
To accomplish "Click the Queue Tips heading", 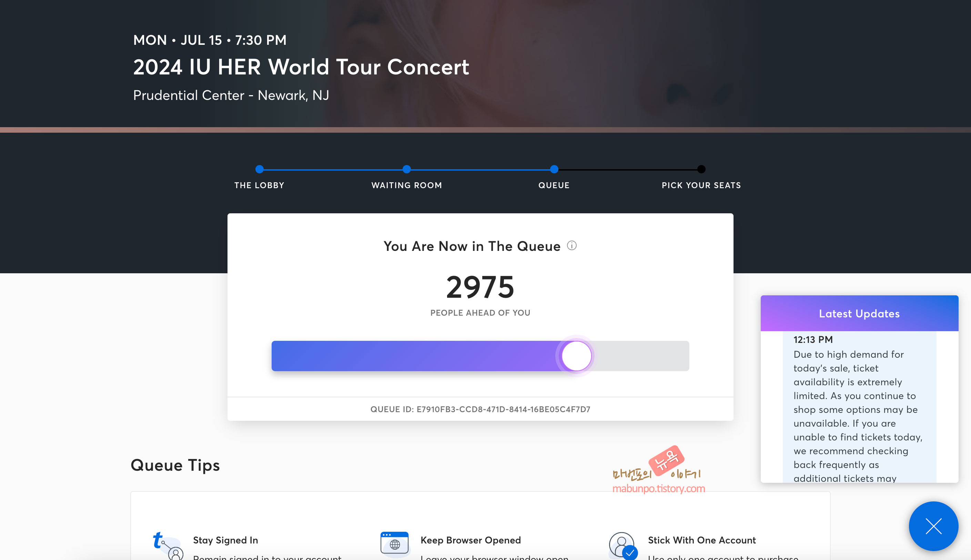I will (175, 465).
